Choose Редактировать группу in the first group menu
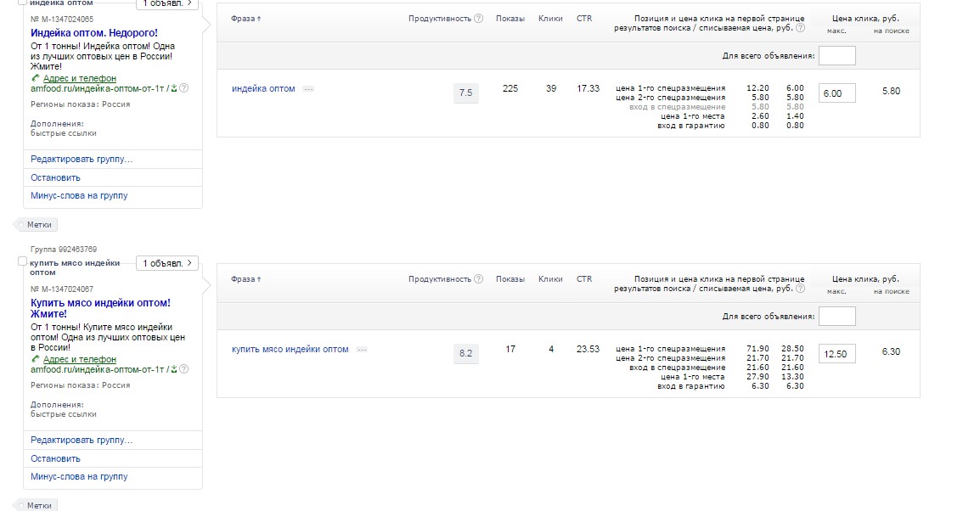 tap(82, 159)
